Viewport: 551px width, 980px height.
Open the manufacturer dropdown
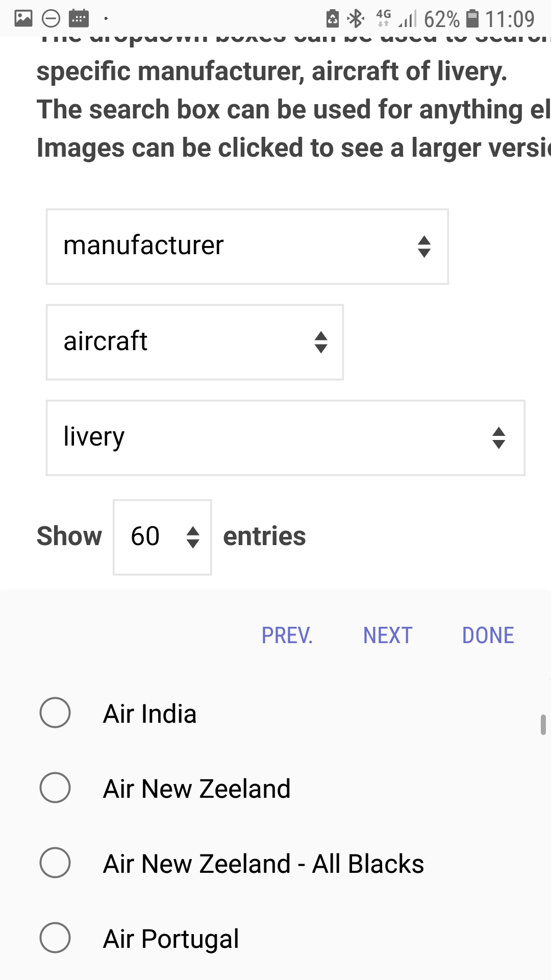pyautogui.click(x=247, y=247)
